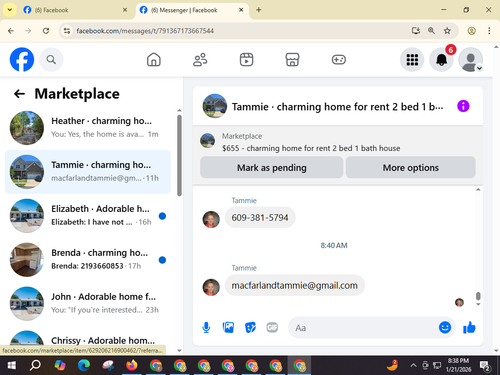Viewport: 500px width, 375px height.
Task: Select Tammie conversation in list
Action: pos(88,172)
